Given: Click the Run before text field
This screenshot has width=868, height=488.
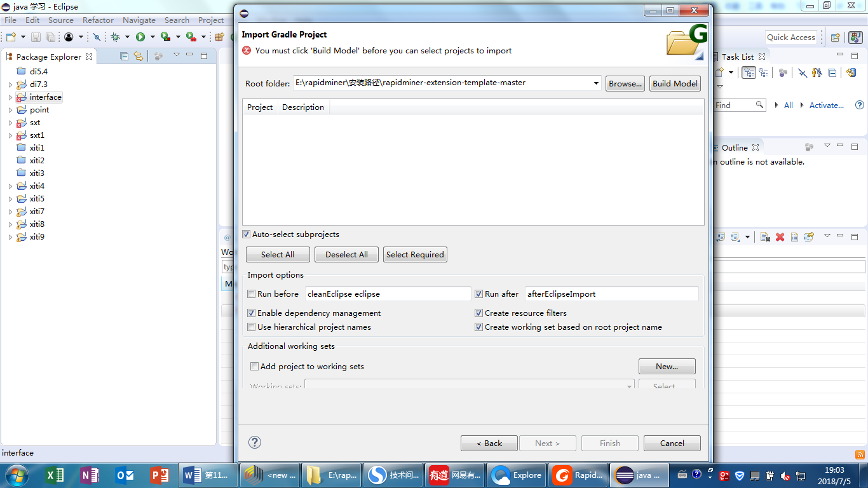Looking at the screenshot, I should pyautogui.click(x=388, y=294).
